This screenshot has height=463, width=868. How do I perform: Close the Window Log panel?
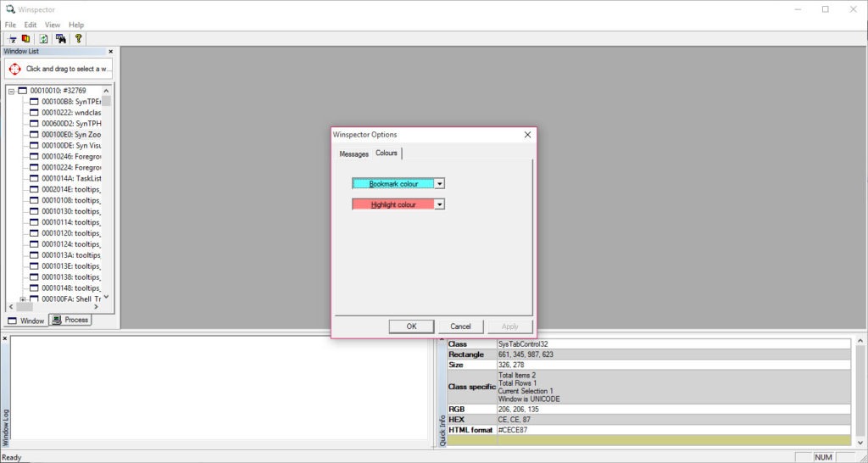tap(5, 339)
